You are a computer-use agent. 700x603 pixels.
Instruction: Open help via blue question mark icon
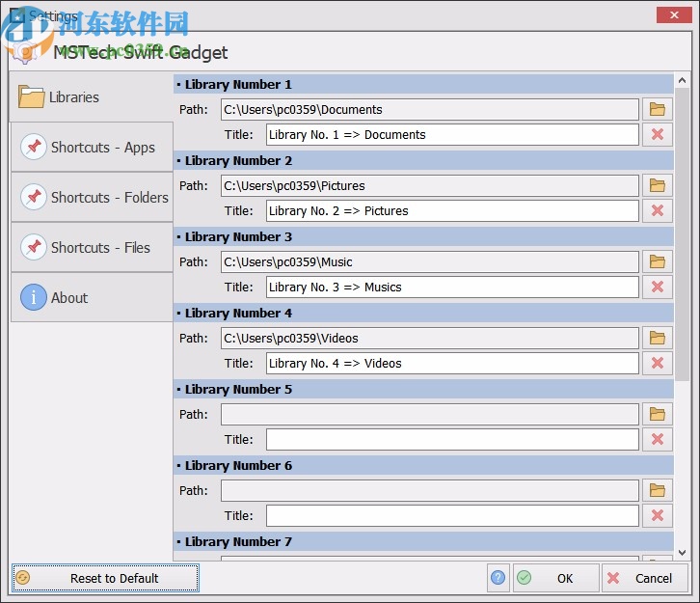[498, 578]
